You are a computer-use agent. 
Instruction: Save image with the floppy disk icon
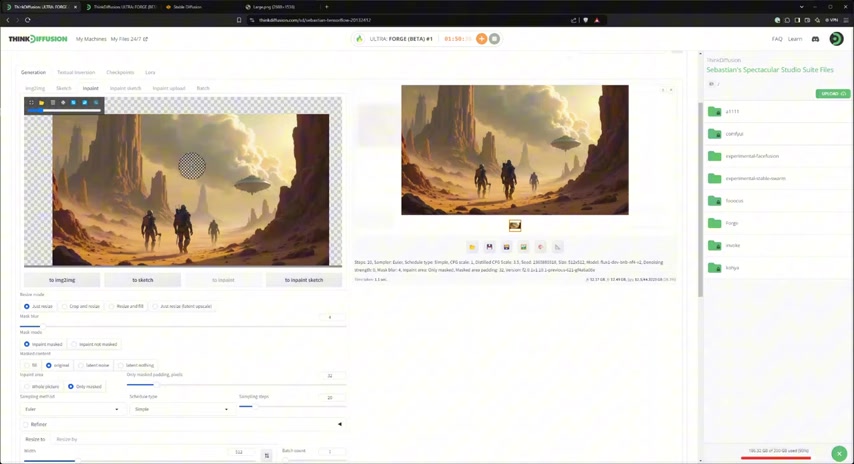(x=489, y=247)
